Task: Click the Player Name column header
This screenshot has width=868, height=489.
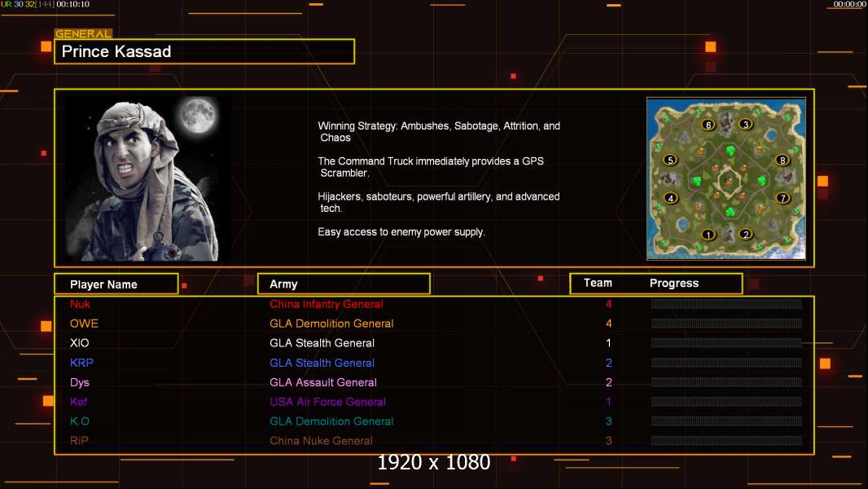Action: pos(116,284)
